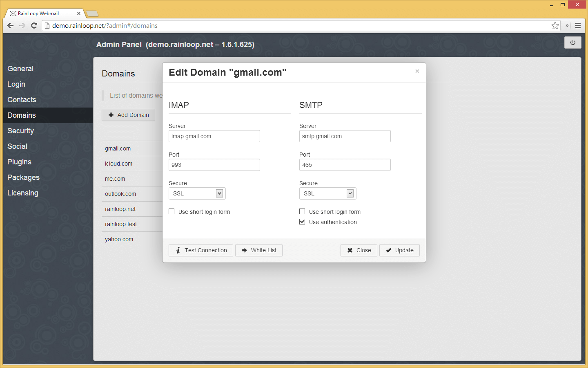
Task: Reload the page with refresh icon
Action: point(34,25)
